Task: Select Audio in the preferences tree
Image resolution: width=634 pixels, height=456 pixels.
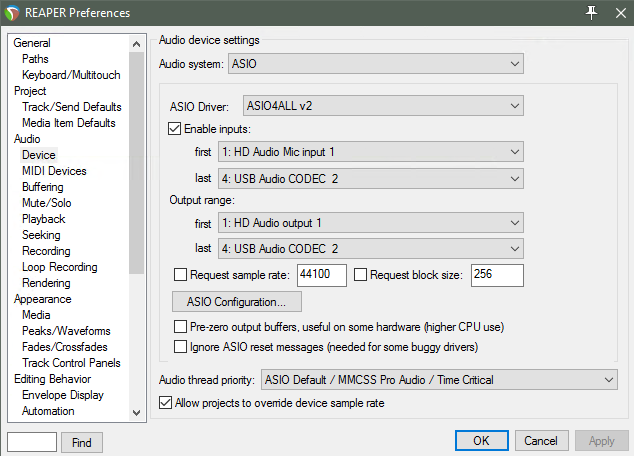Action: (27, 139)
